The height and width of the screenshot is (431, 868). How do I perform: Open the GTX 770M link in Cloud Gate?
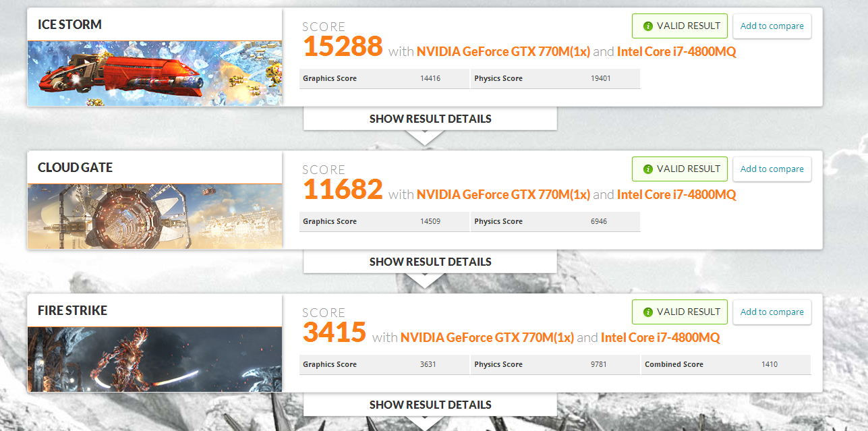point(503,195)
